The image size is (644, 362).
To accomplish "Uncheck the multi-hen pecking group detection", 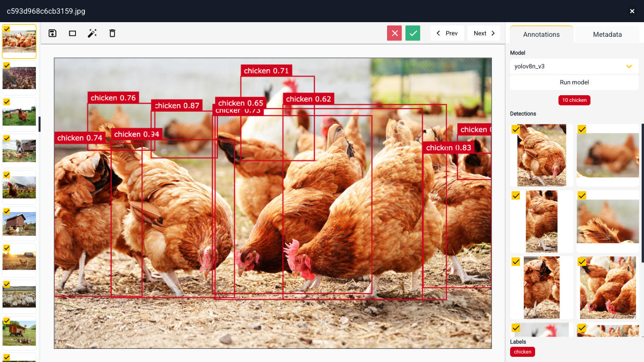I will [x=582, y=261].
